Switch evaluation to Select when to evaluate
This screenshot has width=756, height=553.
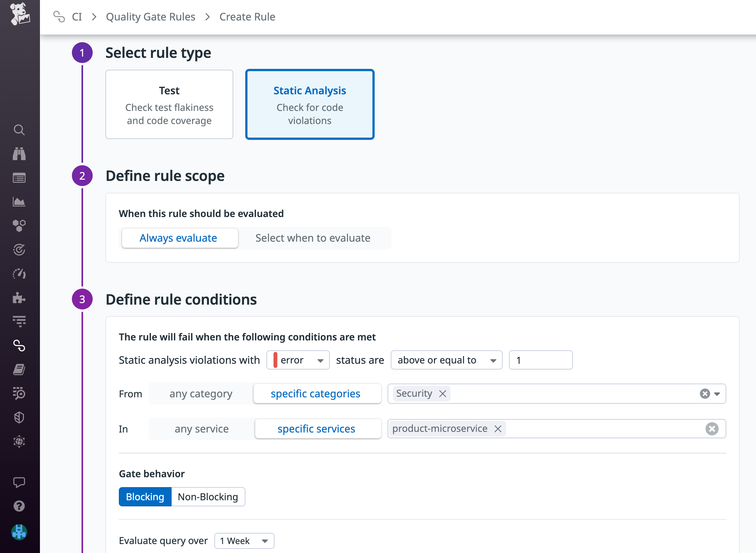point(312,238)
